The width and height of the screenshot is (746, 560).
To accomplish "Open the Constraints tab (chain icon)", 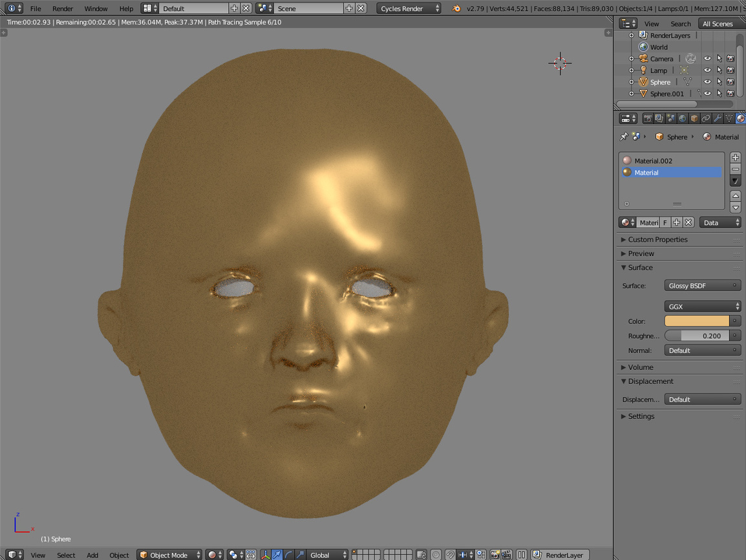I will [706, 119].
